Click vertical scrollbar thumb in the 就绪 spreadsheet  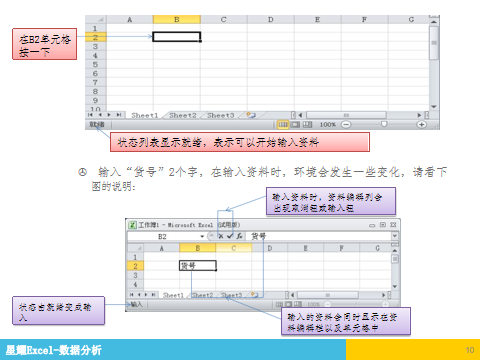434,43
